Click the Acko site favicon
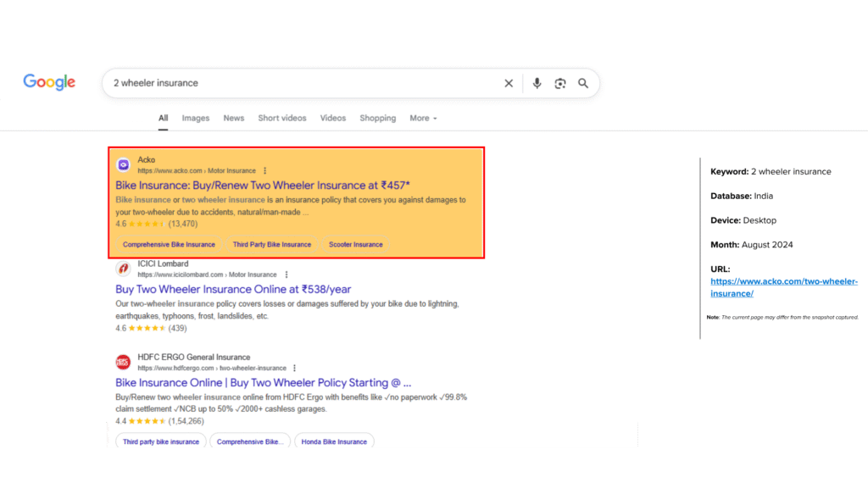 (124, 162)
